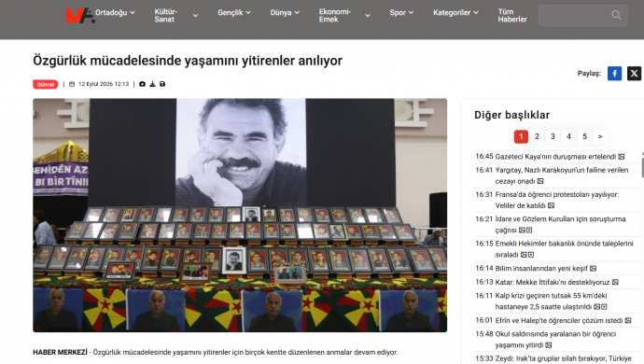This screenshot has height=364, width=644.
Task: Click the Diğer başlıklar heading
Action: pyautogui.click(x=511, y=115)
